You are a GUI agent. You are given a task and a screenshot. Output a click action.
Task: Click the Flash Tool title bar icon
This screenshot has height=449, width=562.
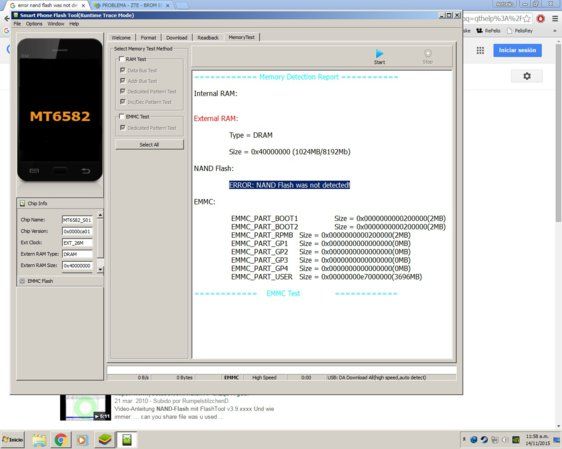[16, 15]
